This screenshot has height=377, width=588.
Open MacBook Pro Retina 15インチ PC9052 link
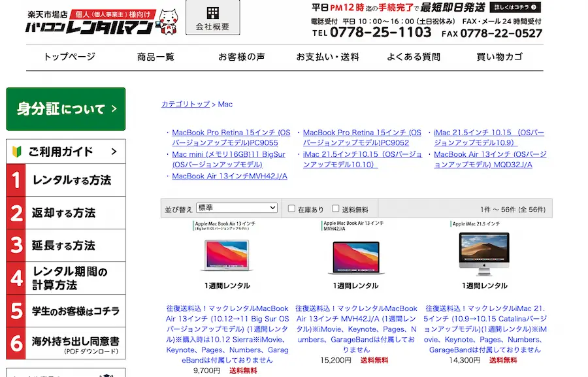click(x=362, y=138)
